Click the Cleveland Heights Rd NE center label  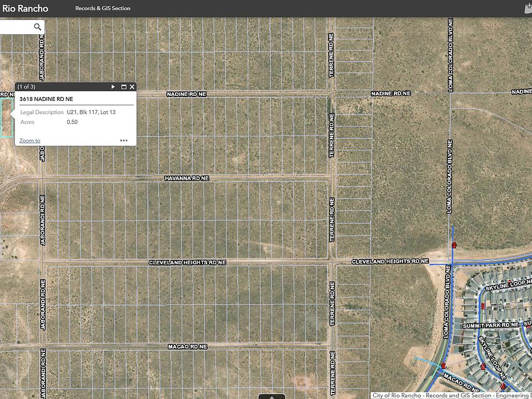(187, 263)
